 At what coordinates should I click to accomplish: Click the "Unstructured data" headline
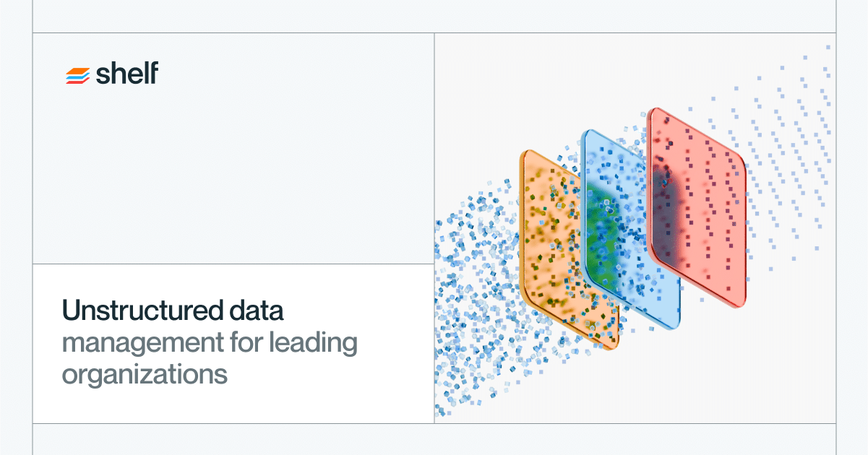point(173,311)
